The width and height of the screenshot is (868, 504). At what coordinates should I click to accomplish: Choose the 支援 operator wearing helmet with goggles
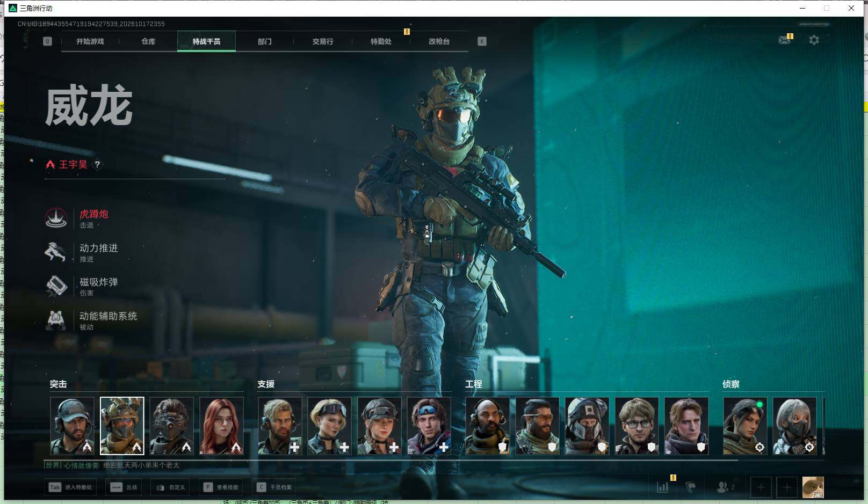379,426
